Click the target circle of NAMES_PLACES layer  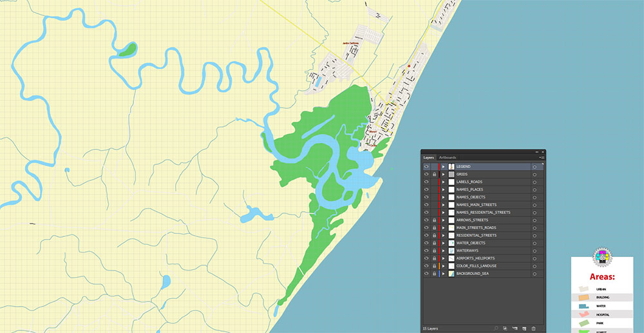pos(535,190)
